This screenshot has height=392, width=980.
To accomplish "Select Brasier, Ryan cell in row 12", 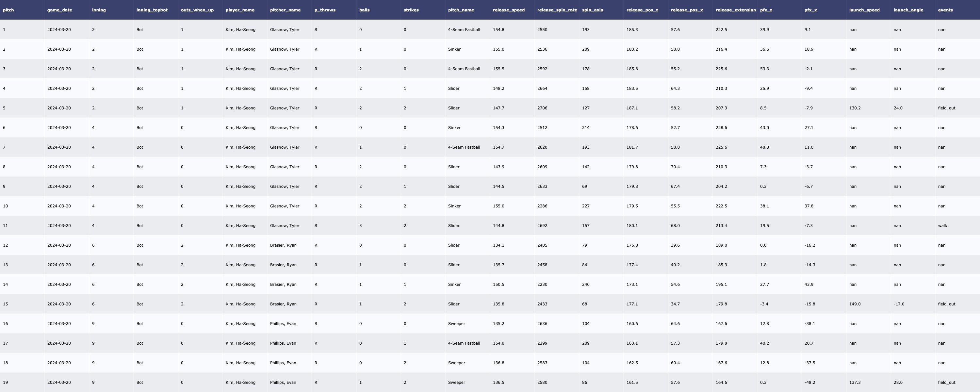I will pyautogui.click(x=283, y=245).
